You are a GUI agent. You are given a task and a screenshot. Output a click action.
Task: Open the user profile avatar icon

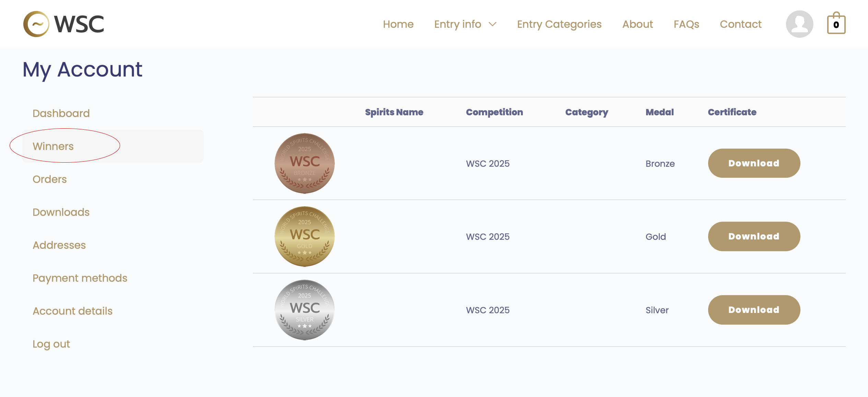(799, 24)
